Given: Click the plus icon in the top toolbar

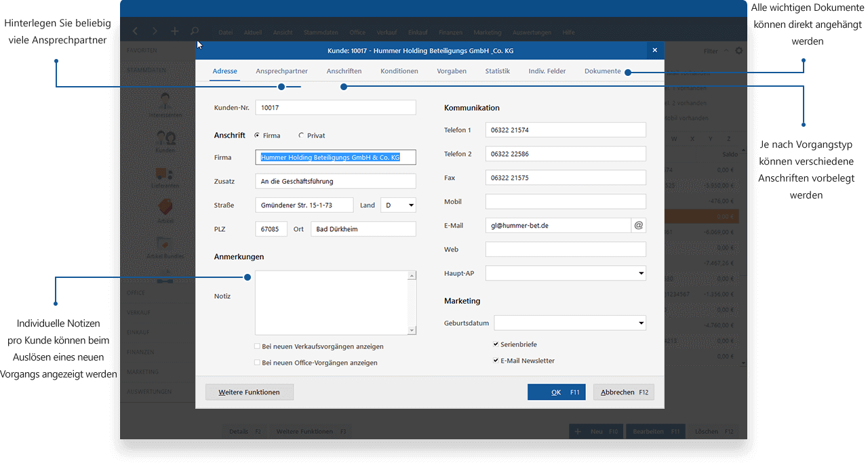Looking at the screenshot, I should pos(174,31).
